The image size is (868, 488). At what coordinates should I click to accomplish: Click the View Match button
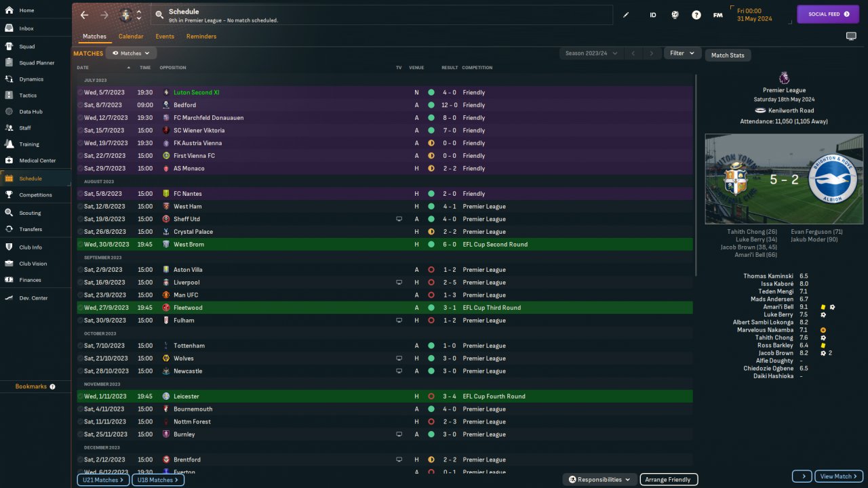pos(840,476)
